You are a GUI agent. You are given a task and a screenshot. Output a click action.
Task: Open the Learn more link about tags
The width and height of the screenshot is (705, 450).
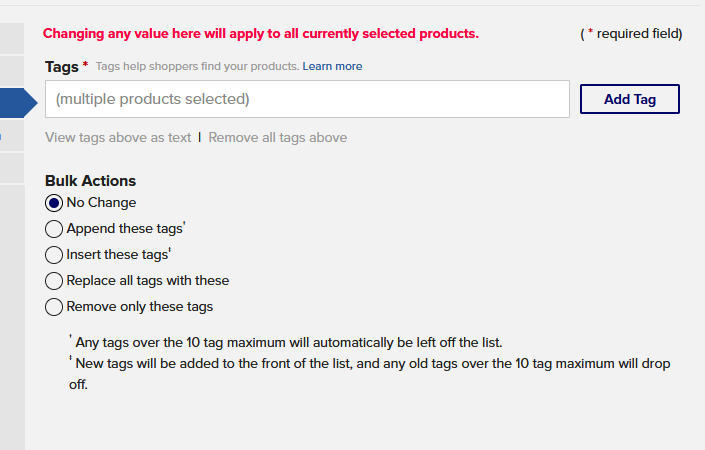332,67
